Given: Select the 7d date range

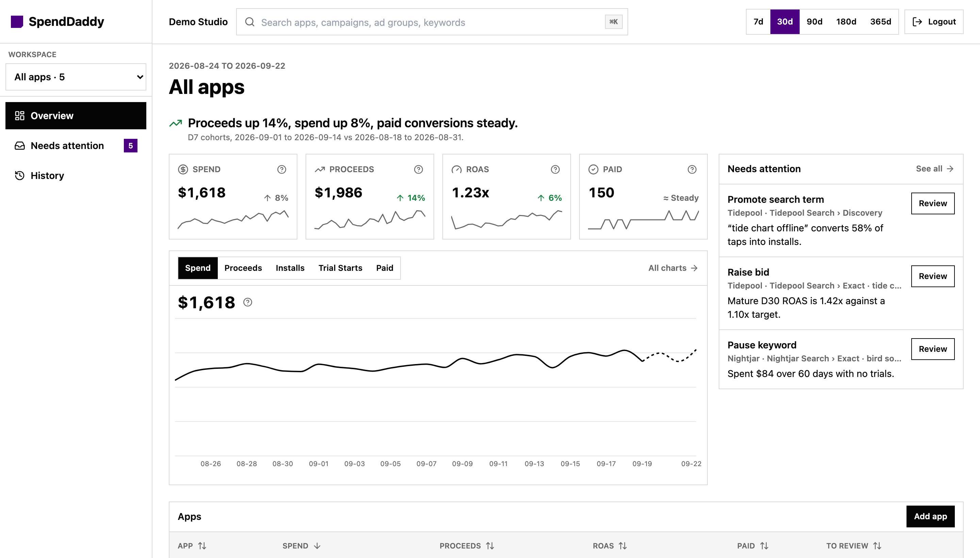Looking at the screenshot, I should [758, 22].
